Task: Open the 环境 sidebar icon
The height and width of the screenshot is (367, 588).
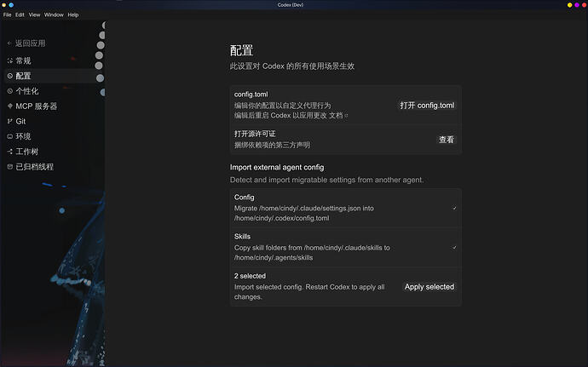Action: [x=10, y=136]
